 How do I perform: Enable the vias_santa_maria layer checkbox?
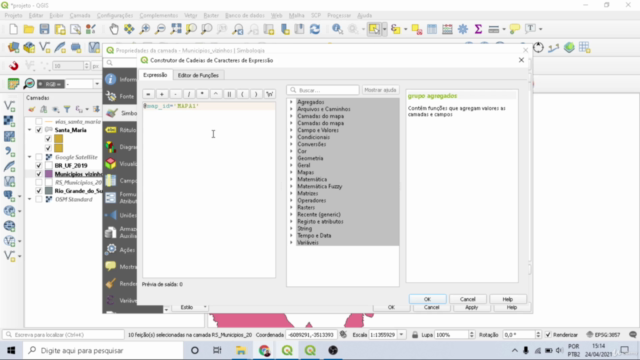tap(39, 122)
